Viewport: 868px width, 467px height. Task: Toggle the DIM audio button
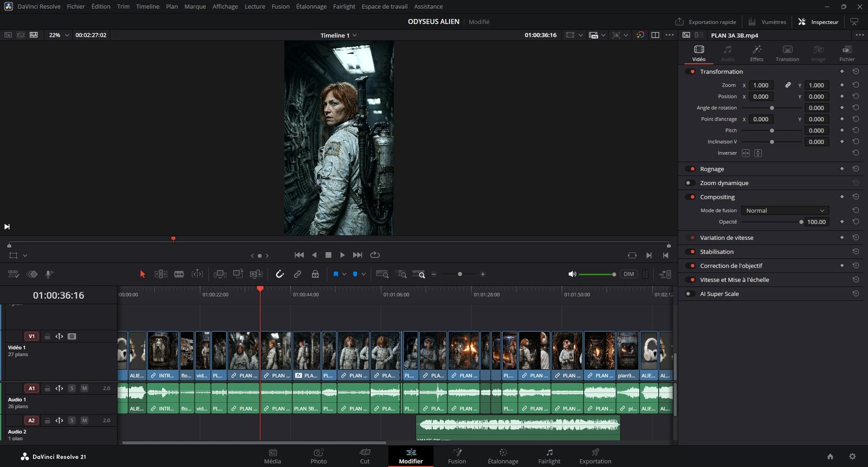(x=629, y=274)
